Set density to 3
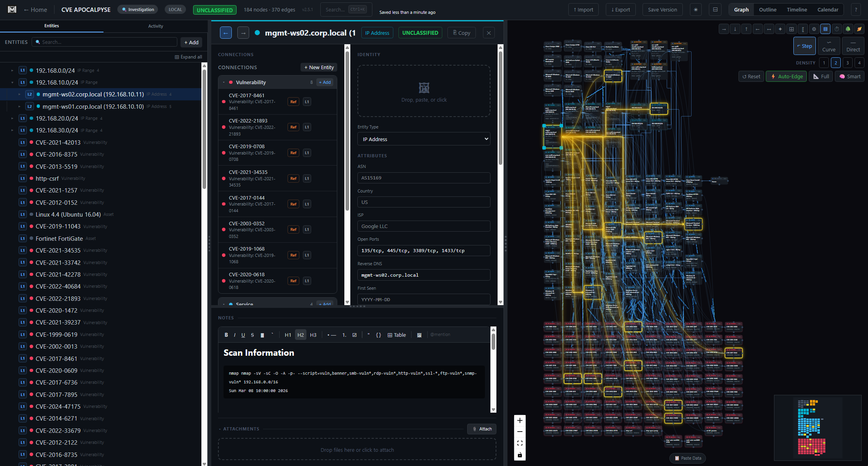868x466 pixels. pyautogui.click(x=847, y=62)
